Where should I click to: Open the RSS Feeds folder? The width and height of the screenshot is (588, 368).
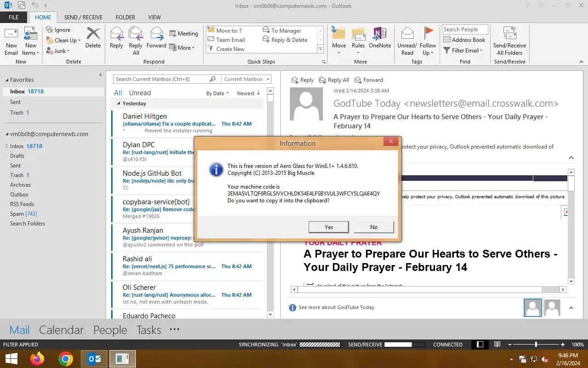[x=22, y=204]
